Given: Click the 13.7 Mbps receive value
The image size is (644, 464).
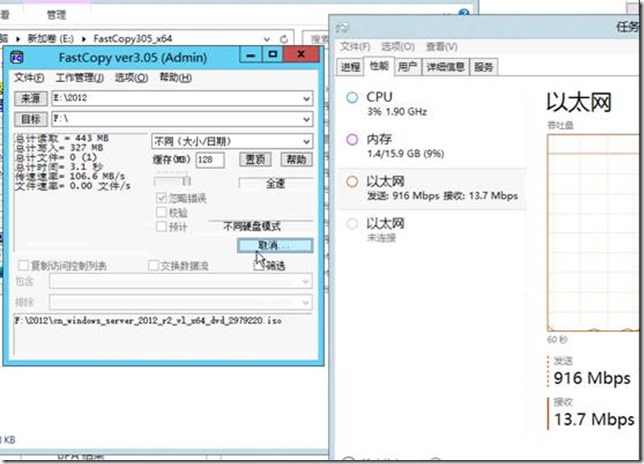Looking at the screenshot, I should (x=594, y=420).
